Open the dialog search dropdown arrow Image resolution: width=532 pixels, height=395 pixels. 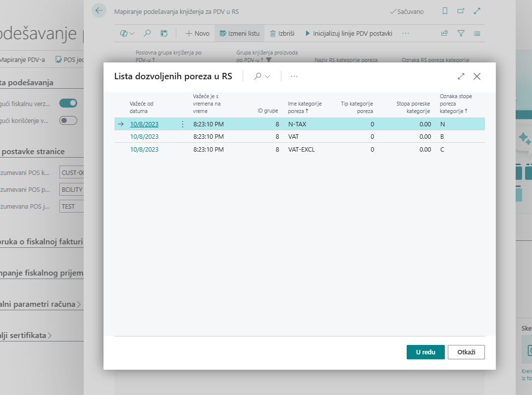click(x=268, y=76)
